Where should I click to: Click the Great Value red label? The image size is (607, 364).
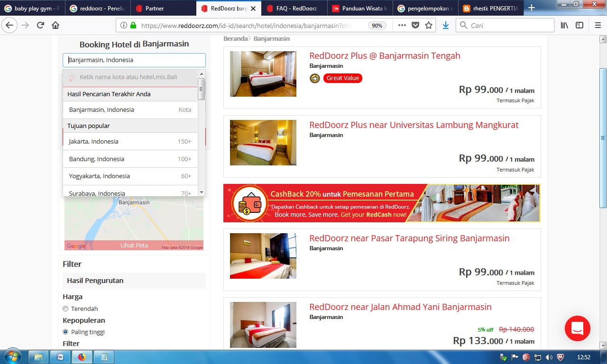343,78
